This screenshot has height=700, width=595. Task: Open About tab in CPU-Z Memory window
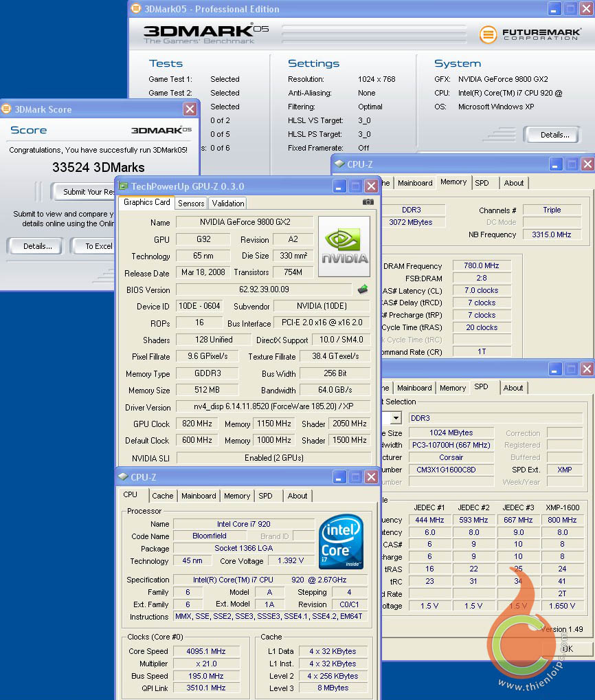[x=514, y=183]
